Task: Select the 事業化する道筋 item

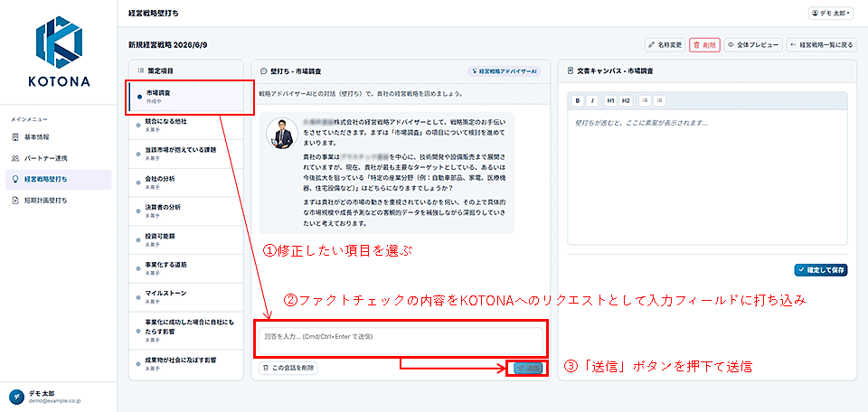Action: (x=185, y=268)
